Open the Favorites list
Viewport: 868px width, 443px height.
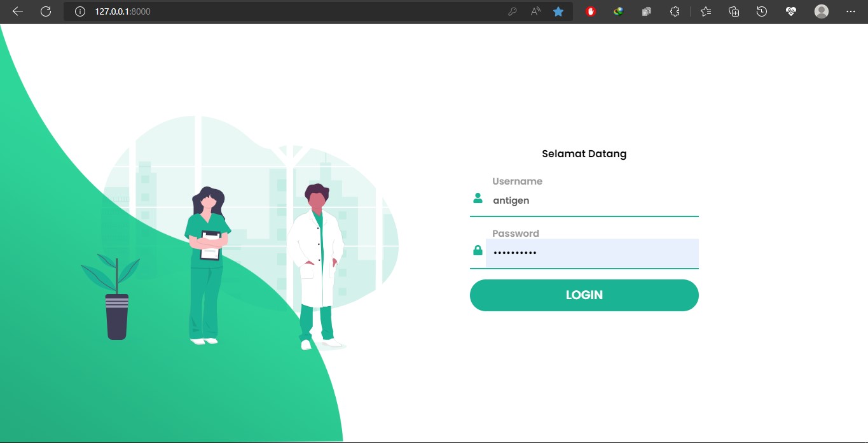click(x=706, y=11)
